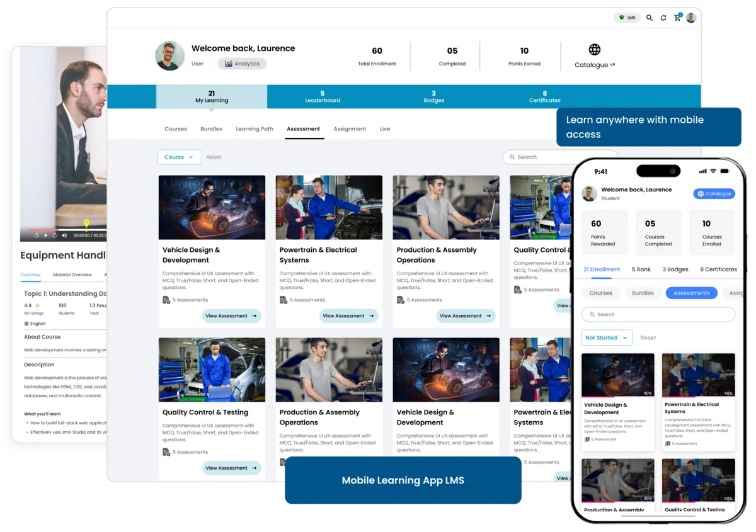The image size is (756, 532).
Task: Open the Not Started dropdown on mobile view
Action: (x=605, y=337)
